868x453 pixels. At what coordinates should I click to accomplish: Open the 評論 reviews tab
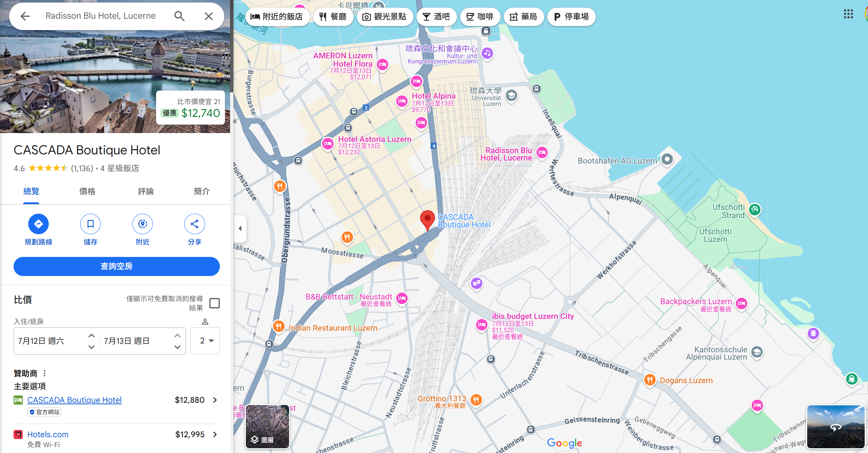[x=145, y=191]
